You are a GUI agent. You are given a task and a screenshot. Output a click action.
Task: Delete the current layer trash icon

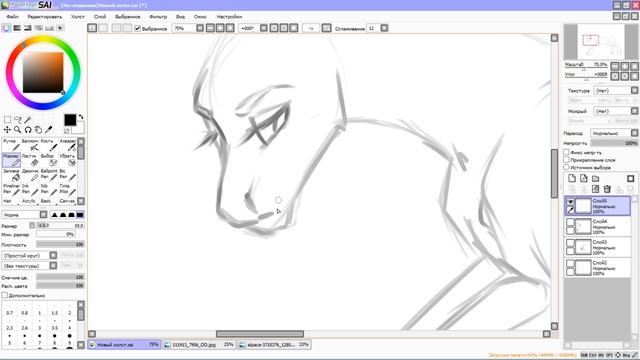pyautogui.click(x=607, y=189)
